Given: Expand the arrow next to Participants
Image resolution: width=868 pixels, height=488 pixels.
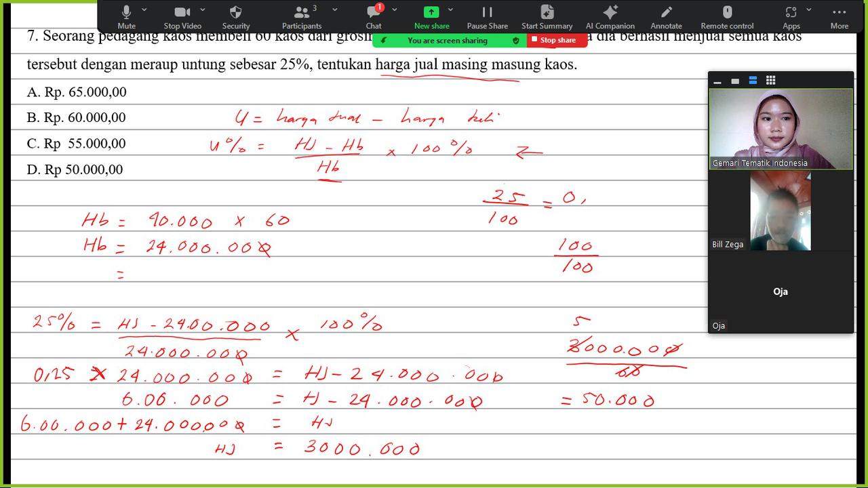Looking at the screenshot, I should [334, 10].
